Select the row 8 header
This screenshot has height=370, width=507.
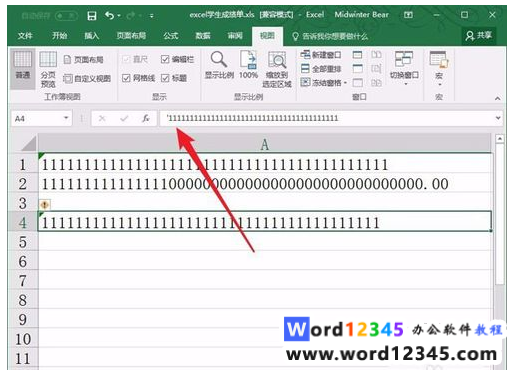coord(22,300)
